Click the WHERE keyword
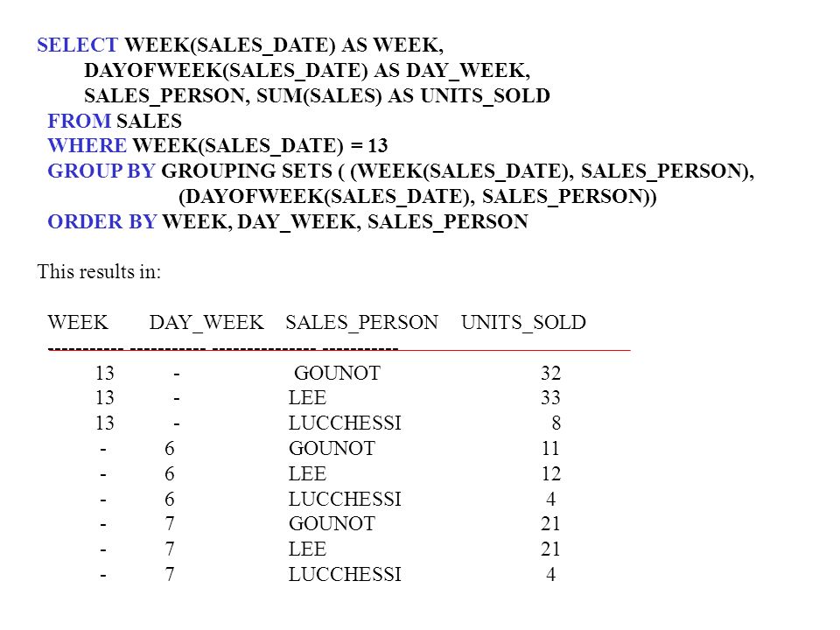Viewport: 840px width, 630px height. point(87,146)
